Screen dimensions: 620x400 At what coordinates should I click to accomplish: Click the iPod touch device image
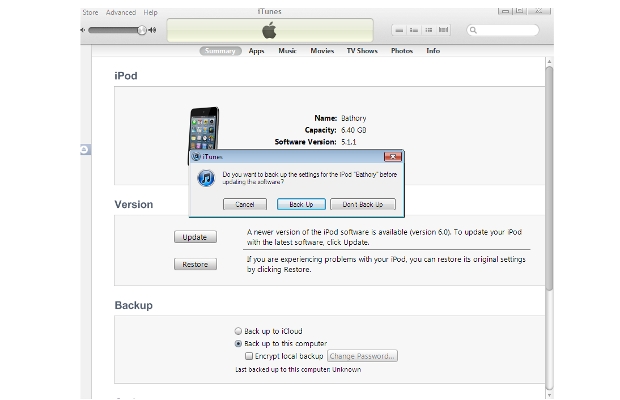click(x=203, y=128)
